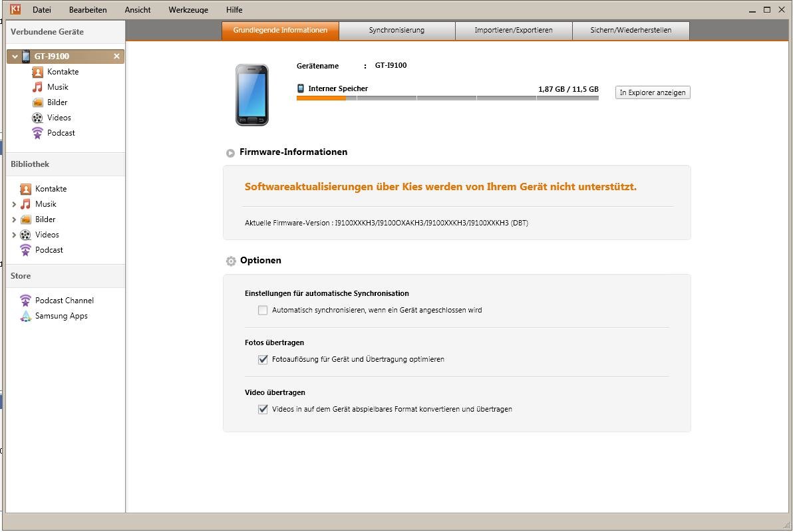Click the Gerätename value GT-I9100
The height and width of the screenshot is (532, 793).
tap(391, 65)
